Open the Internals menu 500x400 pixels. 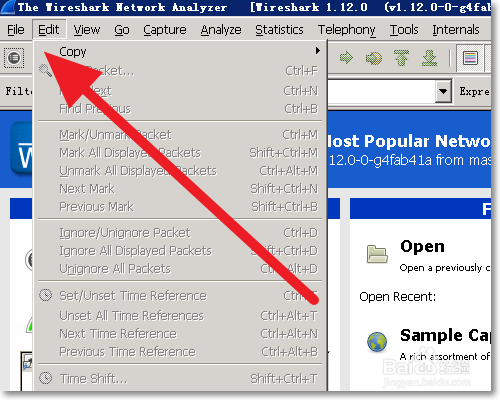(456, 30)
